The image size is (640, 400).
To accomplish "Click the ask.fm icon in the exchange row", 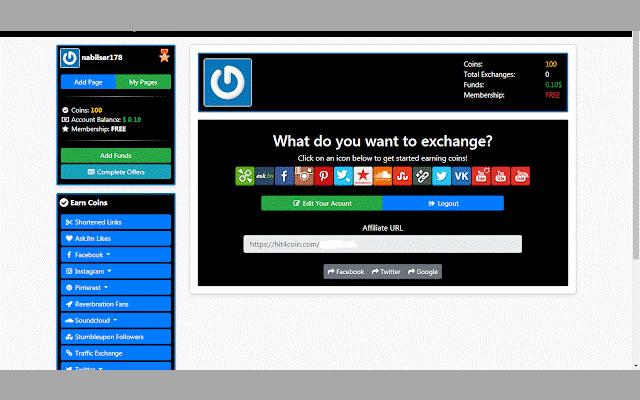I will point(264,176).
